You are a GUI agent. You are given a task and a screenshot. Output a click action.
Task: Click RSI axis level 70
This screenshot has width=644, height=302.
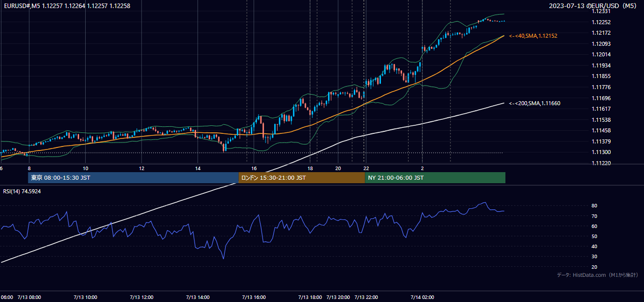[x=595, y=216]
